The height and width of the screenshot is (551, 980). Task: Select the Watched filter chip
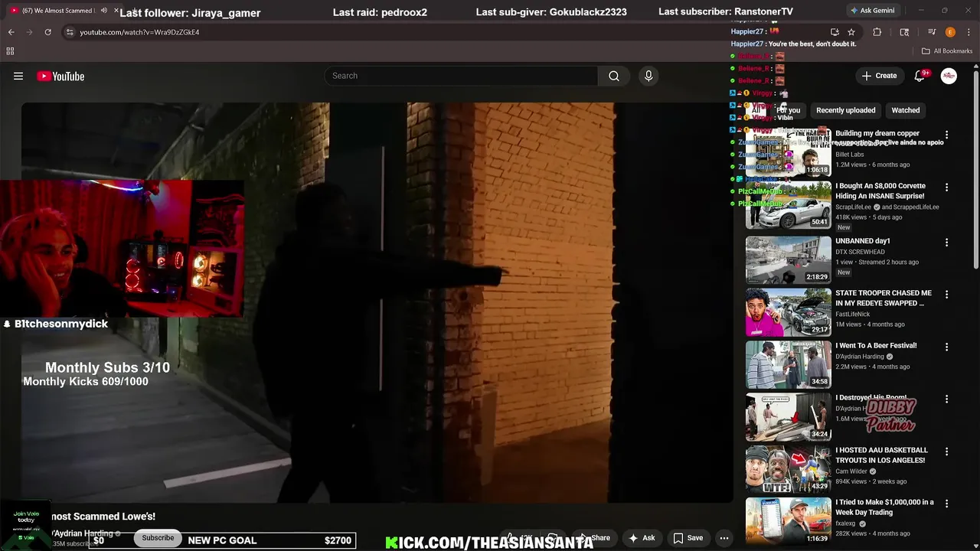point(906,110)
